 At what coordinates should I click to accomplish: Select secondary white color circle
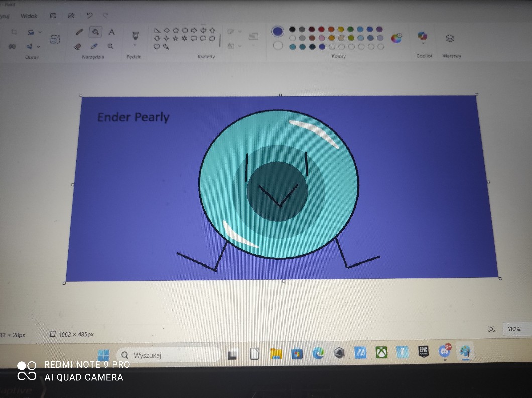(278, 46)
